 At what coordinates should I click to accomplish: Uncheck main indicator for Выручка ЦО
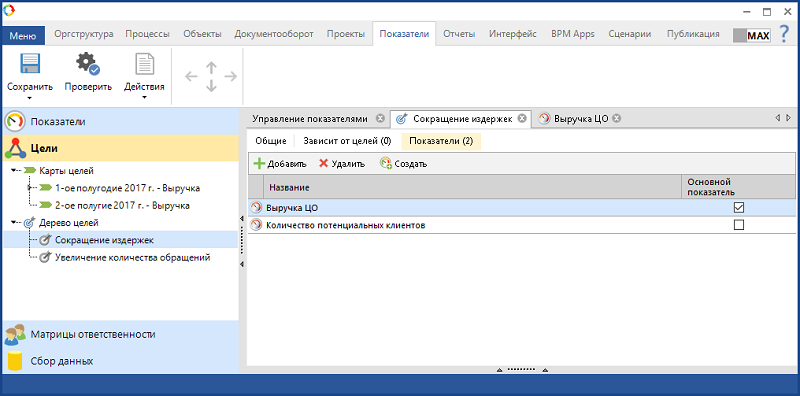[738, 208]
